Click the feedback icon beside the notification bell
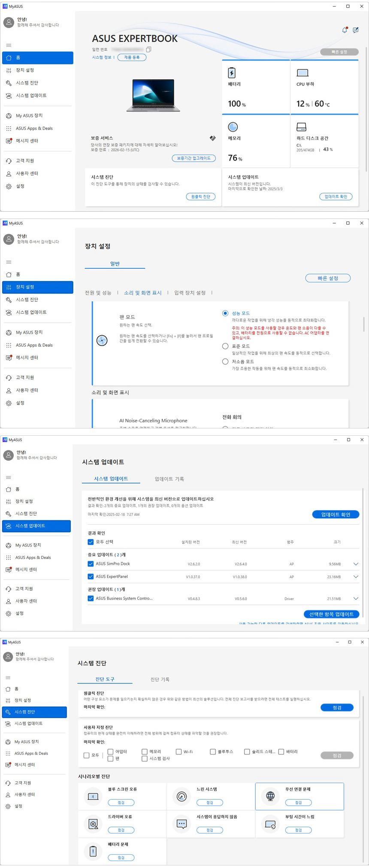369x868 pixels. pos(355,30)
